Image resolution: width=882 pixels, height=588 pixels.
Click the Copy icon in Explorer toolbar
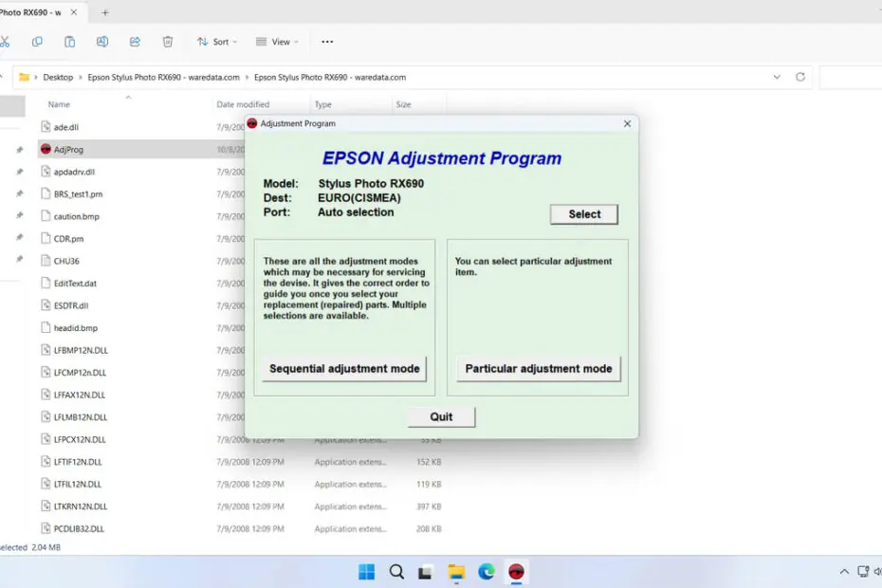(x=37, y=42)
